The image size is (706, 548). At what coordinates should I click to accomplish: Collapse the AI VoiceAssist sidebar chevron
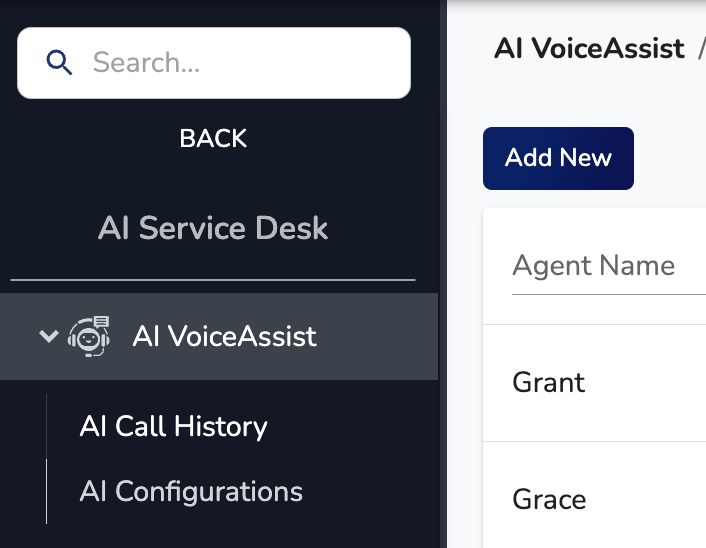[48, 336]
